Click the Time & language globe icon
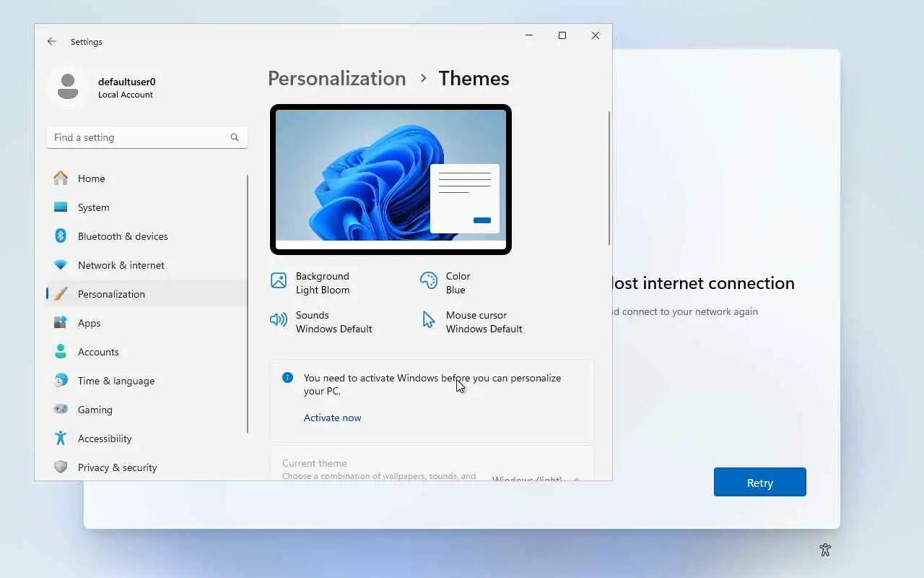This screenshot has width=924, height=578. click(x=61, y=381)
